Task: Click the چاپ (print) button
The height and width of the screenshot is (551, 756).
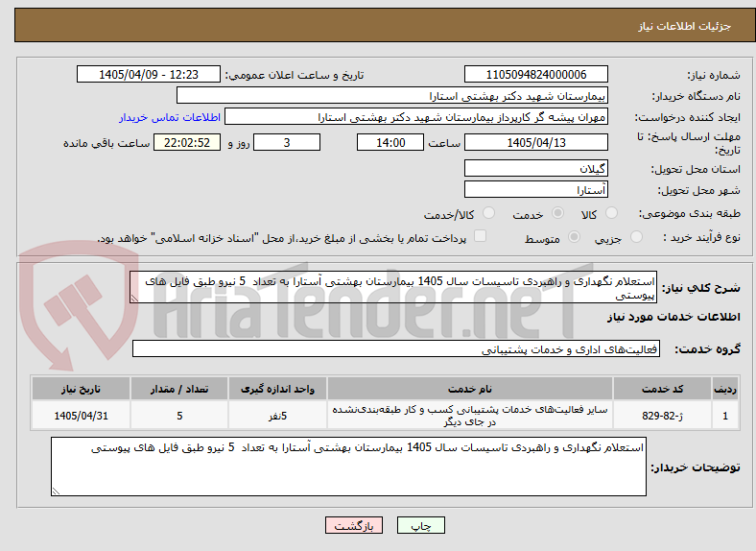Action: 420,525
